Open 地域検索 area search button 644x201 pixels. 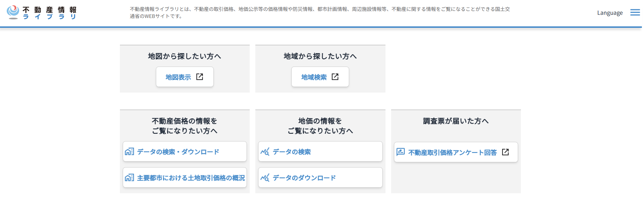click(320, 77)
